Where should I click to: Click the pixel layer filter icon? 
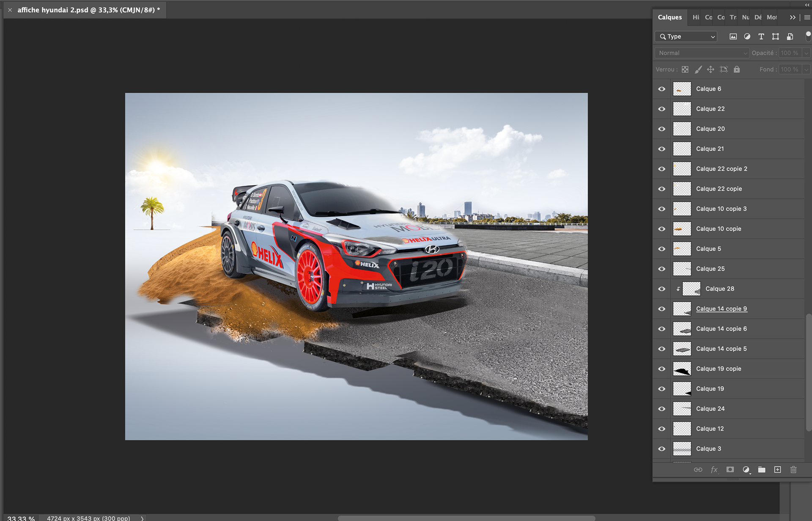[733, 37]
